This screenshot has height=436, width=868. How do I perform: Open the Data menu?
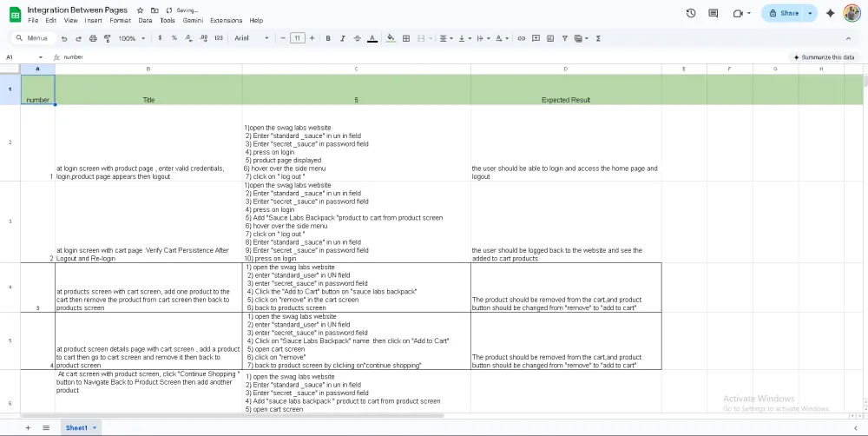(145, 21)
